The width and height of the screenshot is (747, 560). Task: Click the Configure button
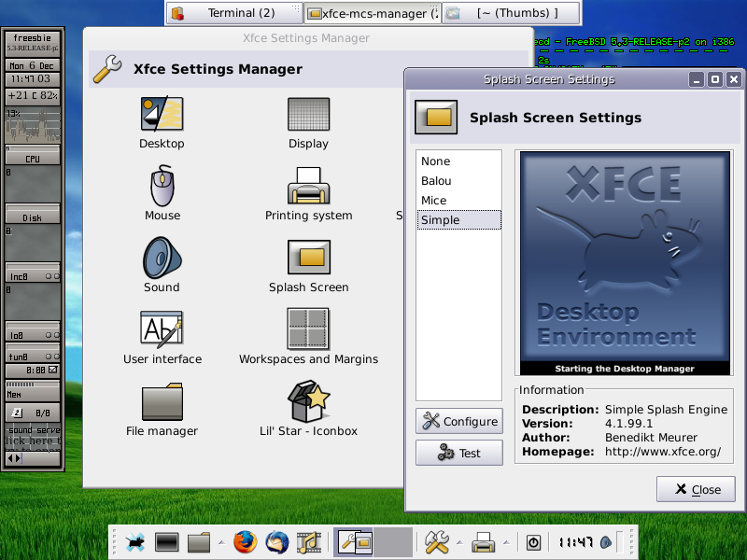(x=459, y=422)
